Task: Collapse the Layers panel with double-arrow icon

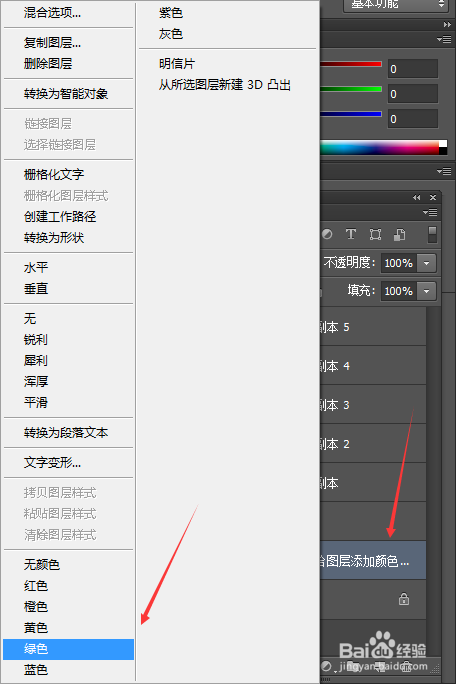Action: pos(417,198)
